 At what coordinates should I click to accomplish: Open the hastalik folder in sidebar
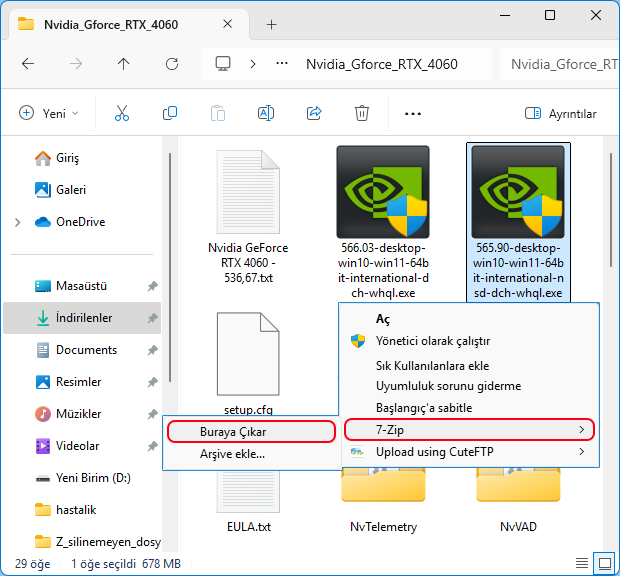click(76, 510)
